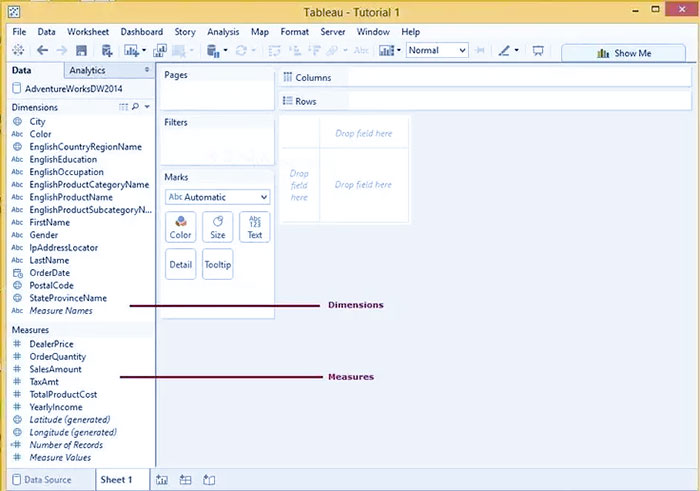Click the Text marks button
The width and height of the screenshot is (700, 491).
[x=254, y=227]
